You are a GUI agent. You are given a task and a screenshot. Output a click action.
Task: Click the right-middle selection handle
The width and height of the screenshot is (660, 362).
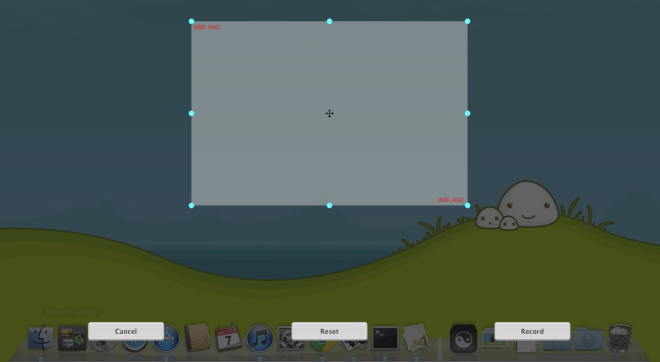(x=467, y=113)
